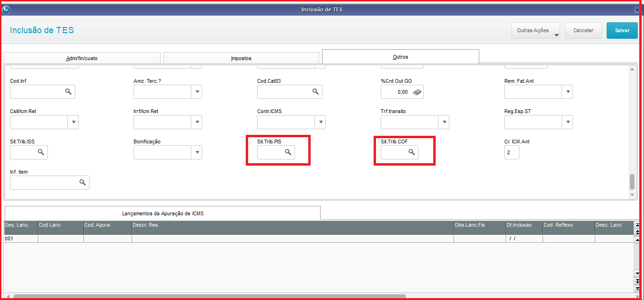This screenshot has width=644, height=300.
Task: Switch to Adm/fin/custo tab
Action: (82, 58)
